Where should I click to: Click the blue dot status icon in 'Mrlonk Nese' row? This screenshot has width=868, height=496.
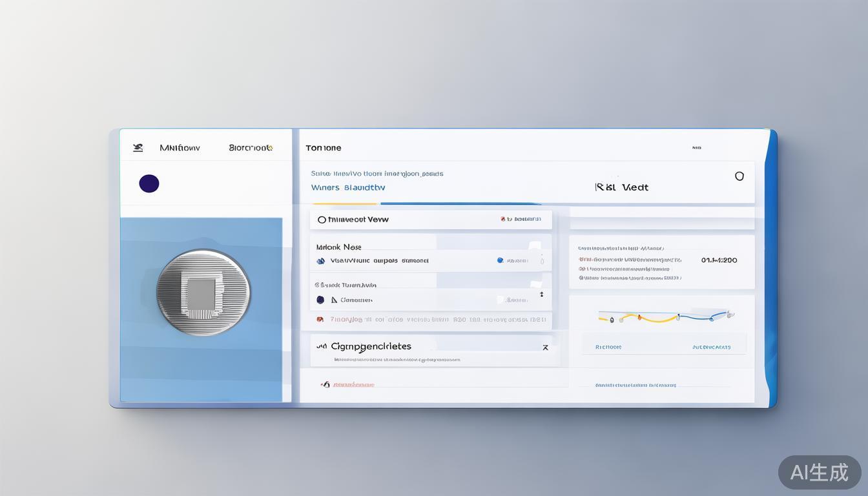click(x=500, y=261)
